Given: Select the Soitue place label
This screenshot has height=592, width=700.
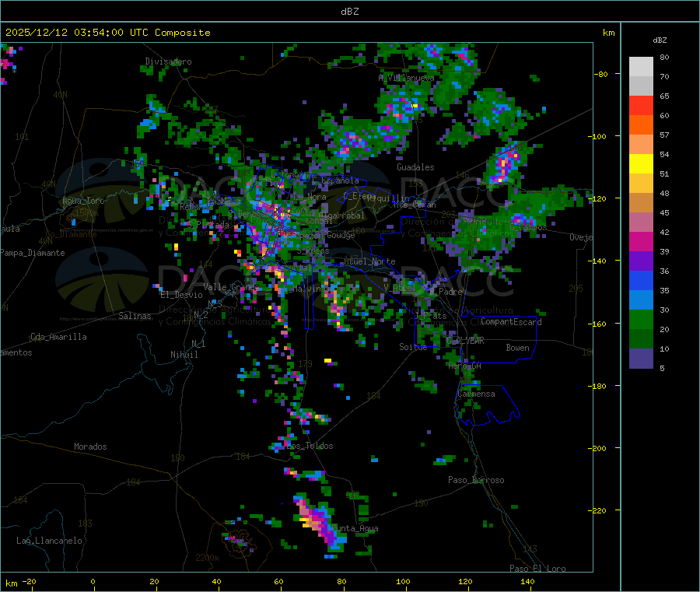Looking at the screenshot, I should pyautogui.click(x=413, y=347).
